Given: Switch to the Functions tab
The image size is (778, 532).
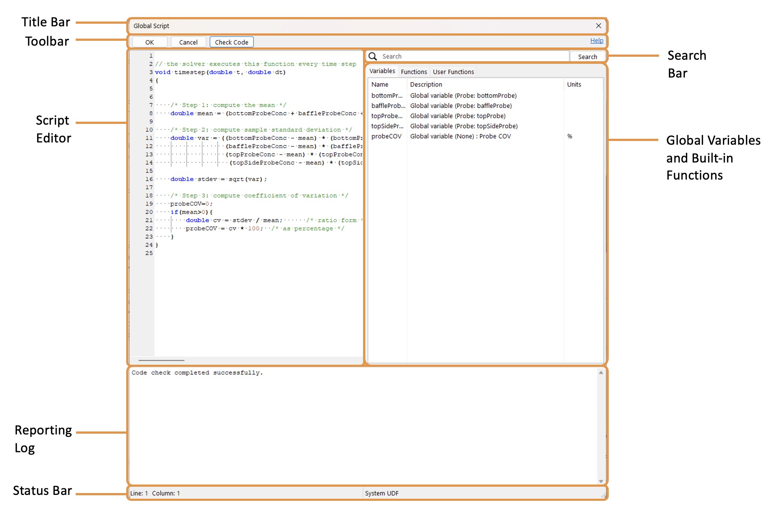Looking at the screenshot, I should click(413, 72).
